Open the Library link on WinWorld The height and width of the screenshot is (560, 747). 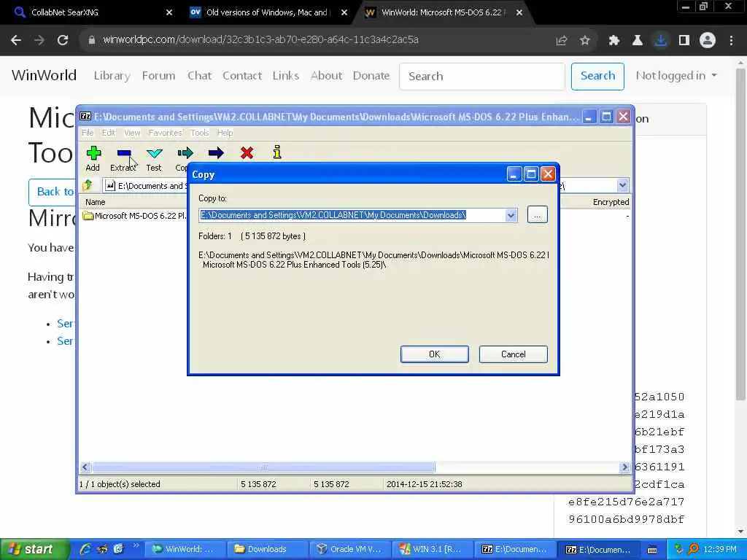coord(112,76)
